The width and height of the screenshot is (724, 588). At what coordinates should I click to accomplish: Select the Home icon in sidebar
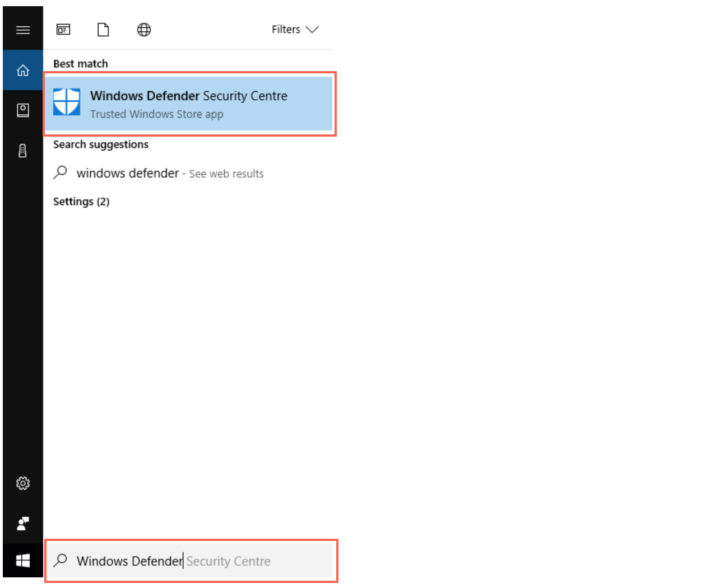click(23, 70)
